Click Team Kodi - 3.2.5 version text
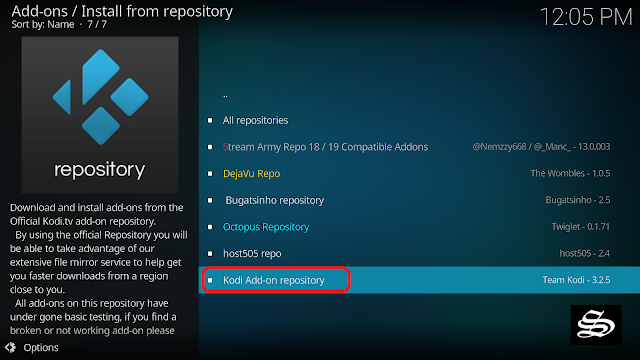Screen dimensions: 640x360 pyautogui.click(x=576, y=280)
